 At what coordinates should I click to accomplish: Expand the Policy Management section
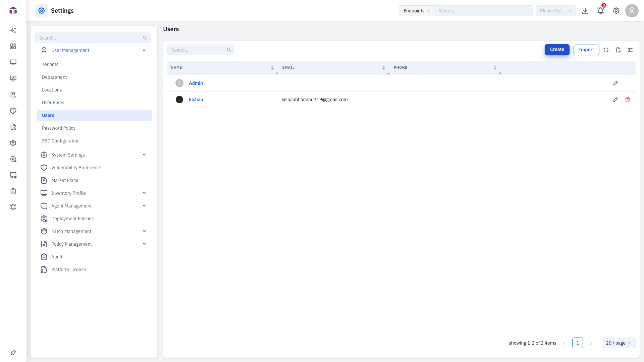coord(144,244)
